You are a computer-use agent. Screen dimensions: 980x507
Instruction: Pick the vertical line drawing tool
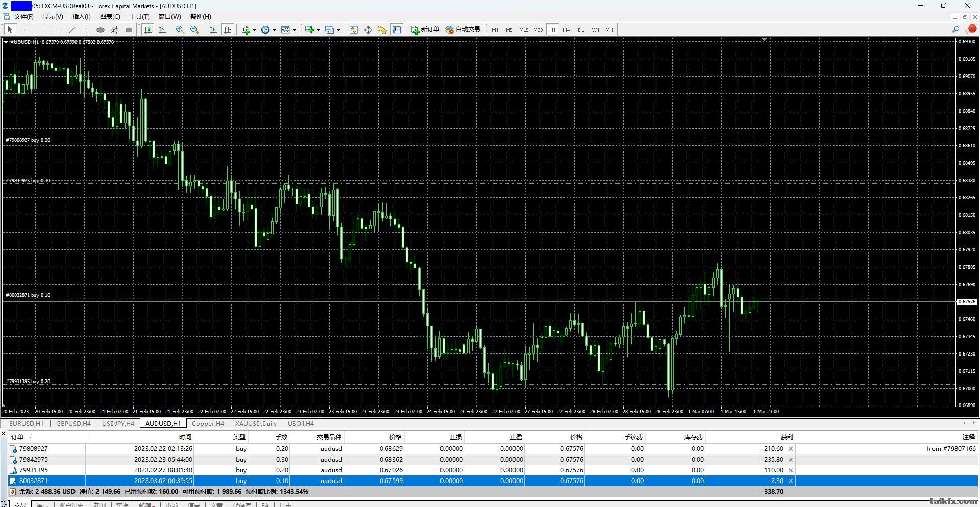pyautogui.click(x=43, y=30)
